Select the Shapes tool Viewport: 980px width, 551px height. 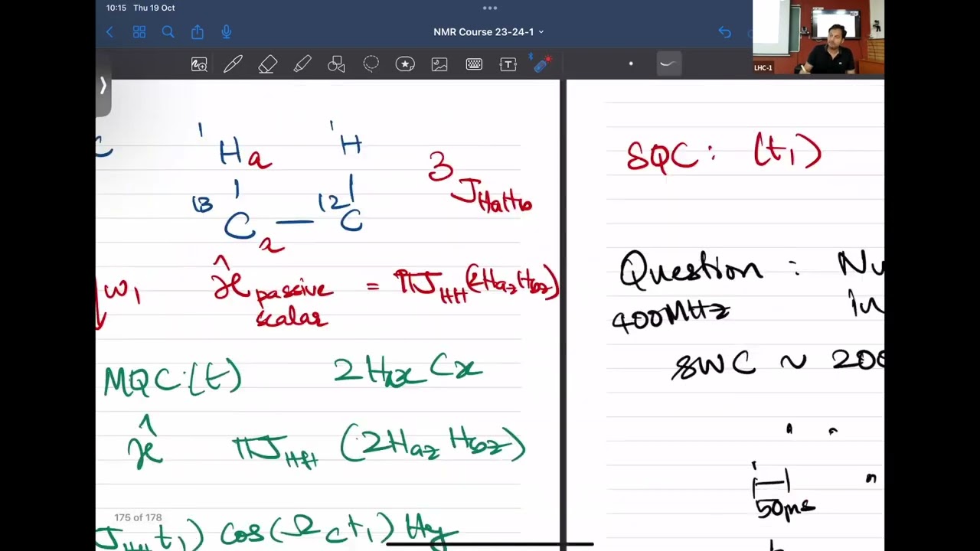(x=336, y=65)
